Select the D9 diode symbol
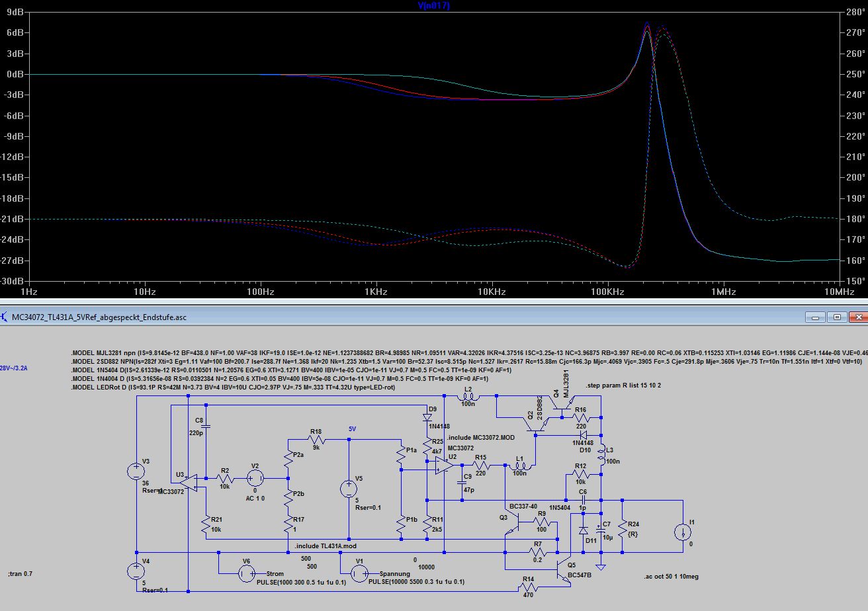This screenshot has width=868, height=611. 427,418
